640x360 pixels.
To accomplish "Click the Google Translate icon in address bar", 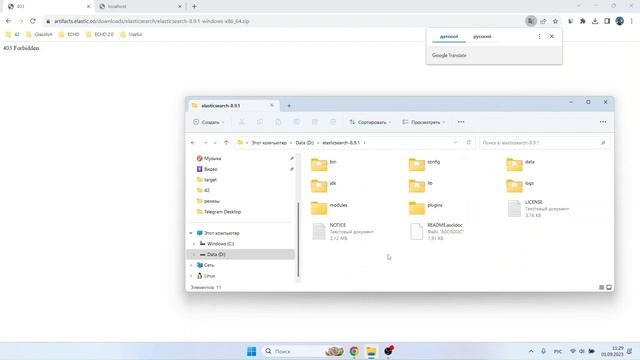I will [530, 21].
